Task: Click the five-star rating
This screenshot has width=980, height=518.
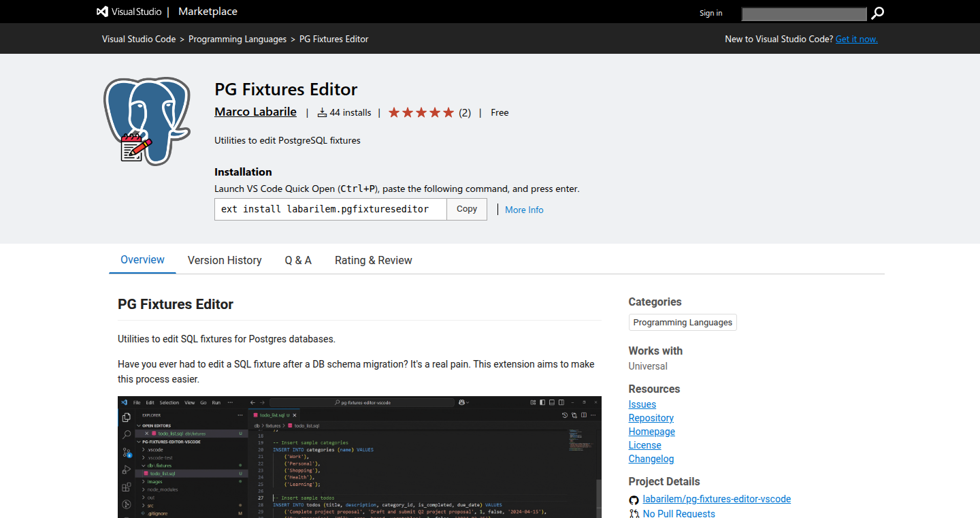Action: point(421,112)
